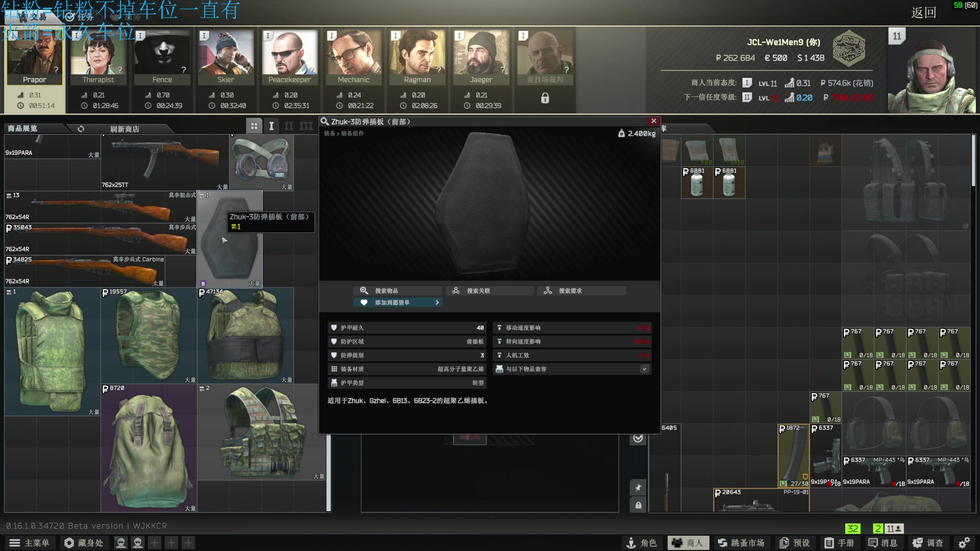Click the 刷新商店 refresh shop button

point(125,129)
